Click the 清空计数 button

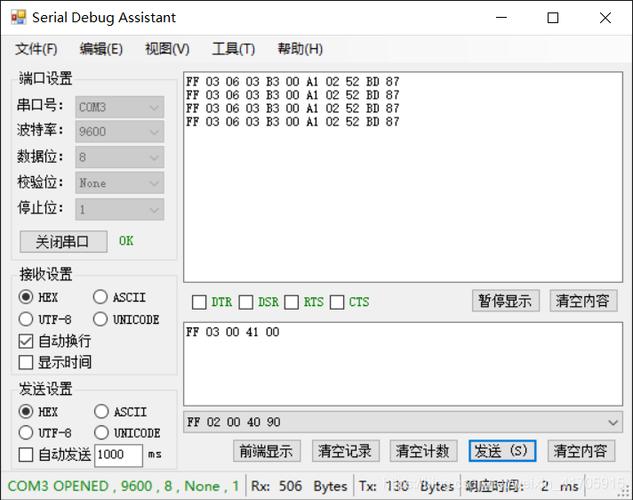pos(423,451)
